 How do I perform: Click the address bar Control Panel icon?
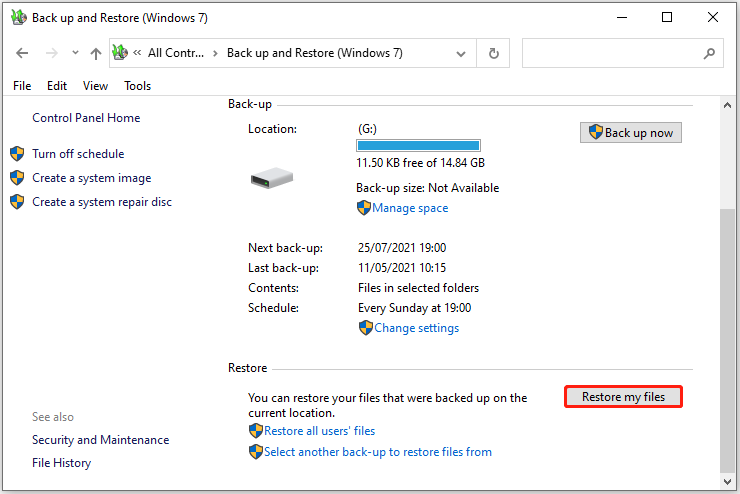[120, 52]
